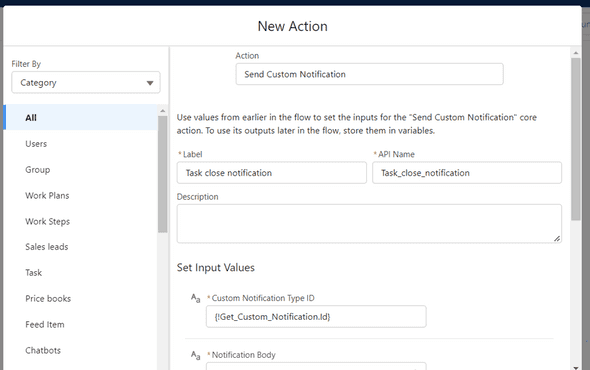
Task: Choose the Task category
Action: tap(33, 273)
